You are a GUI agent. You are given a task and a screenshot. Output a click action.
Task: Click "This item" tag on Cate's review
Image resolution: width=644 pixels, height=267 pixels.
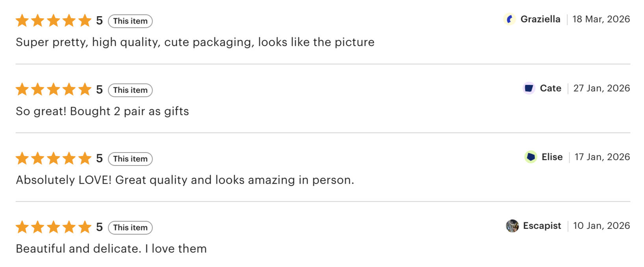click(130, 90)
